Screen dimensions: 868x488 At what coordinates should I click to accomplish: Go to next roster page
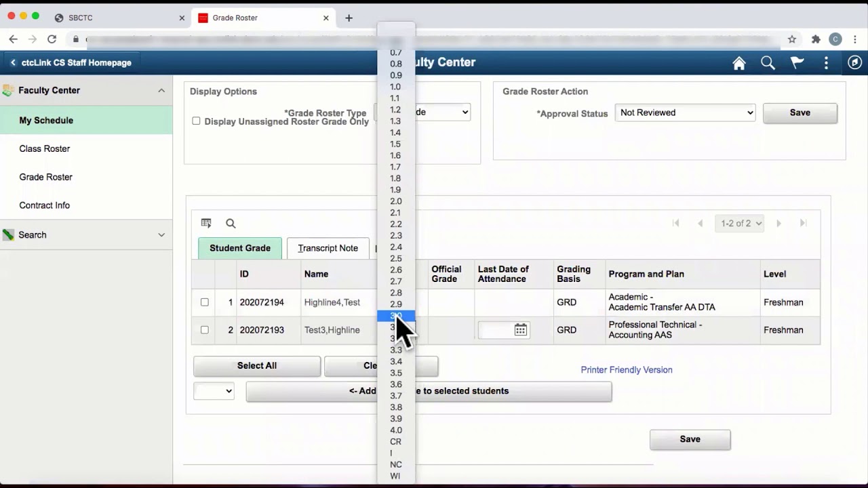click(778, 223)
